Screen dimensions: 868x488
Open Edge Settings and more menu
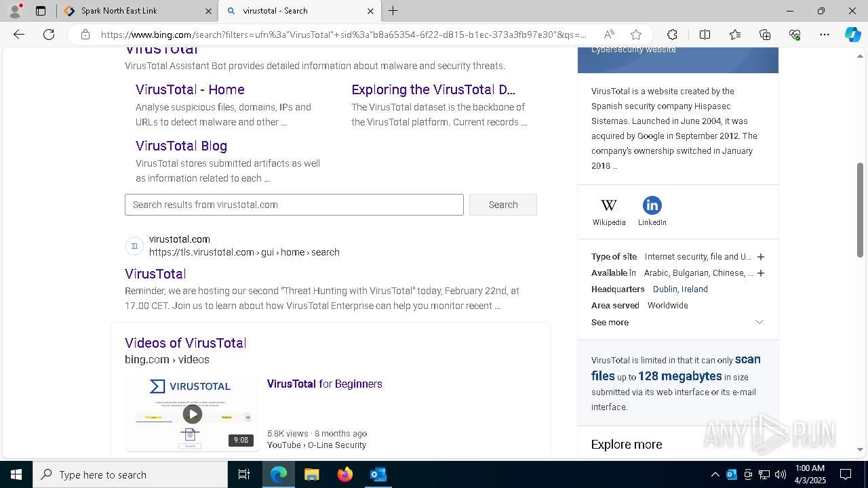tap(825, 35)
